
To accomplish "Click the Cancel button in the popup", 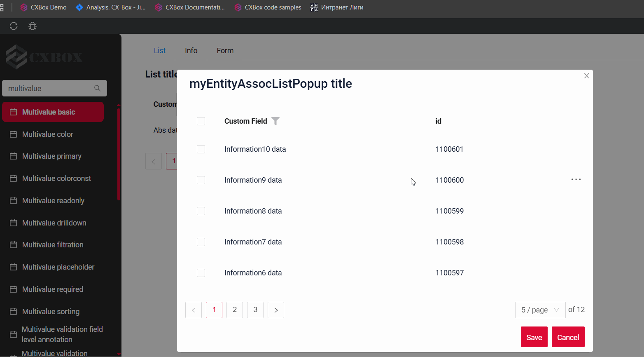I will pos(568,337).
